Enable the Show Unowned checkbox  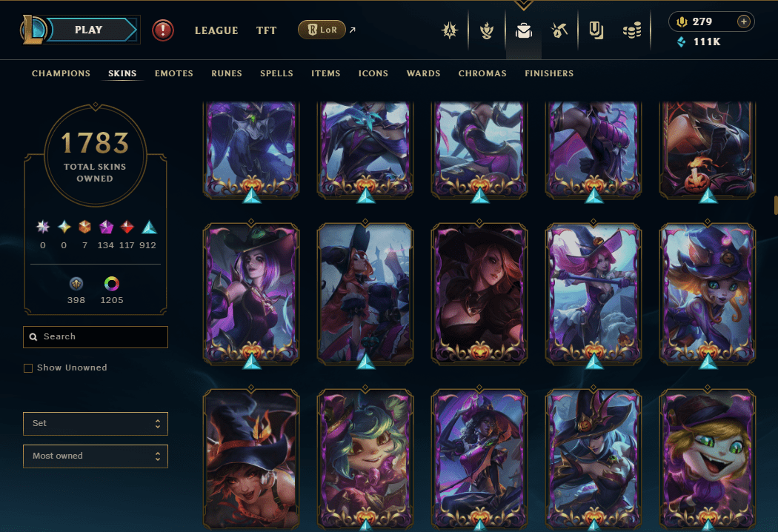(28, 368)
